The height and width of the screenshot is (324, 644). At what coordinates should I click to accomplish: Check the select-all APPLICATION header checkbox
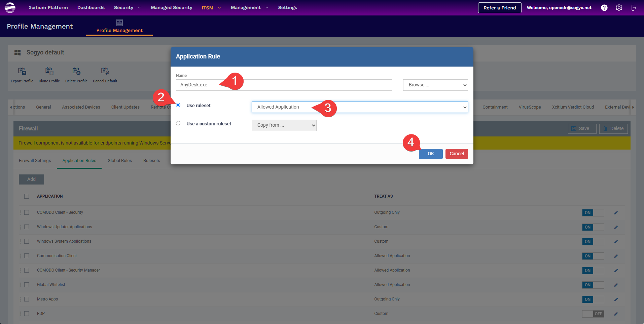pyautogui.click(x=27, y=196)
